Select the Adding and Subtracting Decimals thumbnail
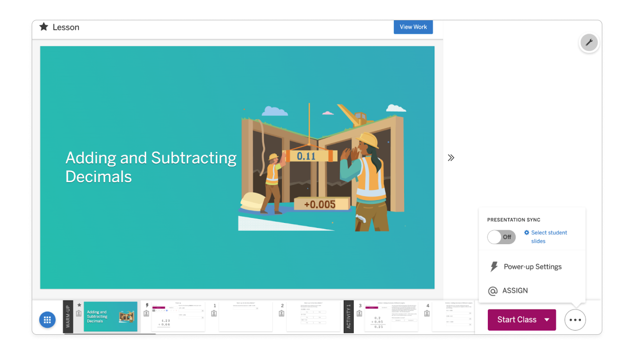This screenshot has height=364, width=634. point(110,316)
